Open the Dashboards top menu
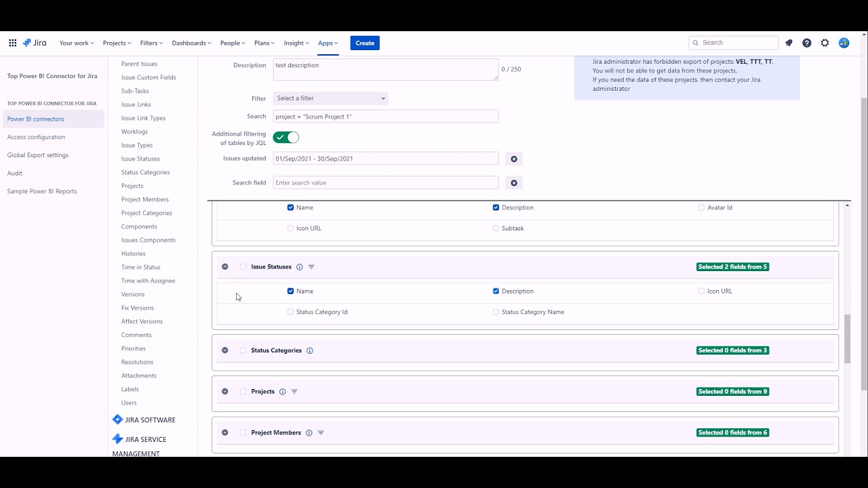 tap(191, 43)
